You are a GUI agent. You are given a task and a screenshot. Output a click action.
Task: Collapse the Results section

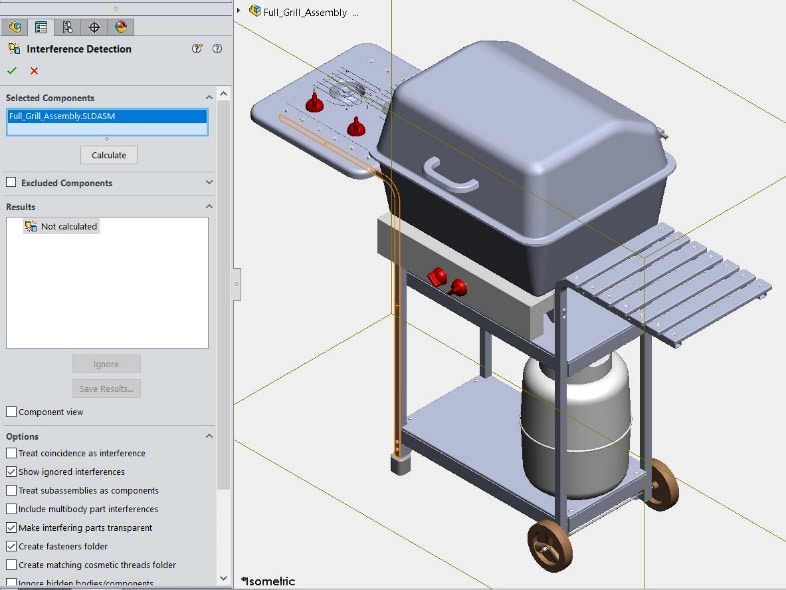(209, 207)
